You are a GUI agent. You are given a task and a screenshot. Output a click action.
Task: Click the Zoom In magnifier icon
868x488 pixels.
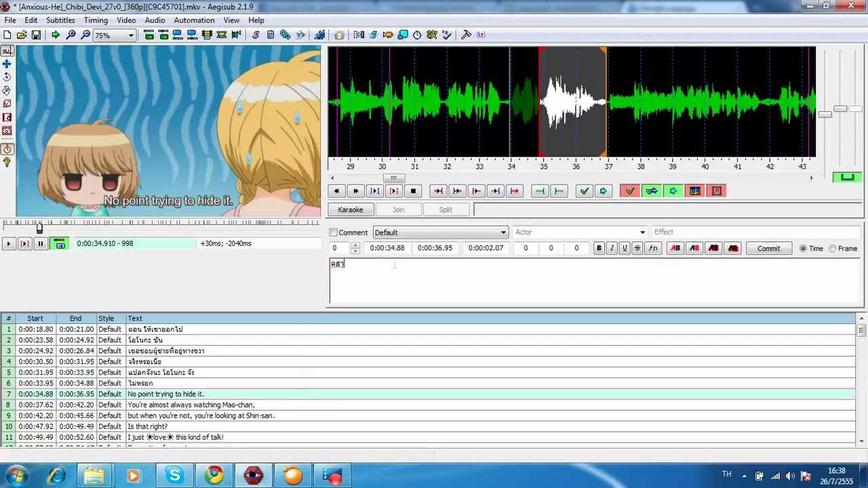(71, 35)
